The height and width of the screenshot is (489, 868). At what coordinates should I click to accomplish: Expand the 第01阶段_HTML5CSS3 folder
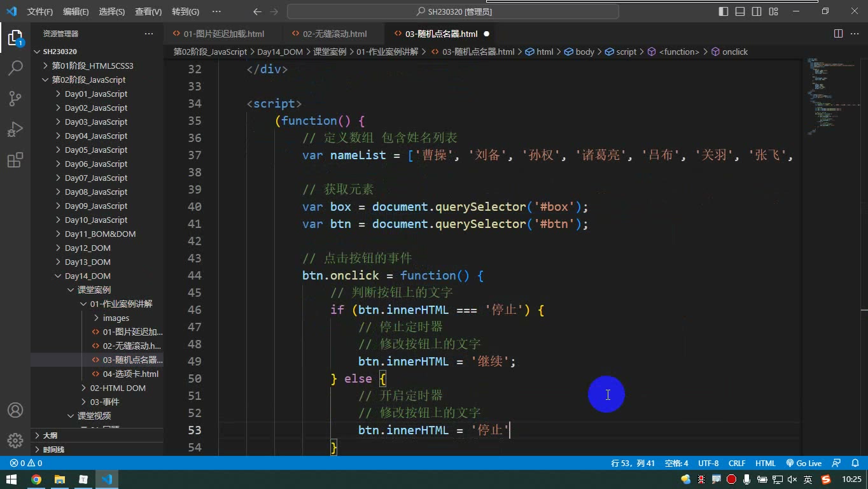click(97, 66)
